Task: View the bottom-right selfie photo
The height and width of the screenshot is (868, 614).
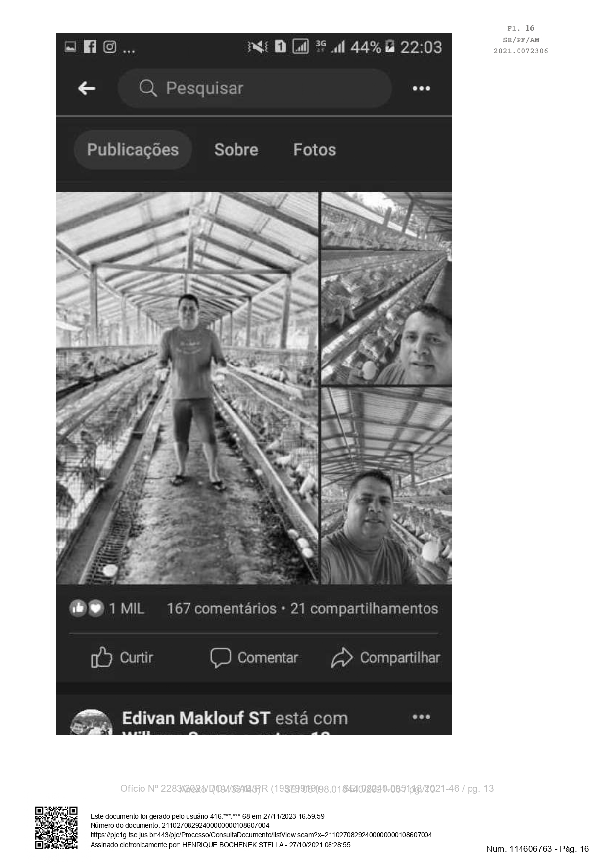Action: pyautogui.click(x=386, y=486)
